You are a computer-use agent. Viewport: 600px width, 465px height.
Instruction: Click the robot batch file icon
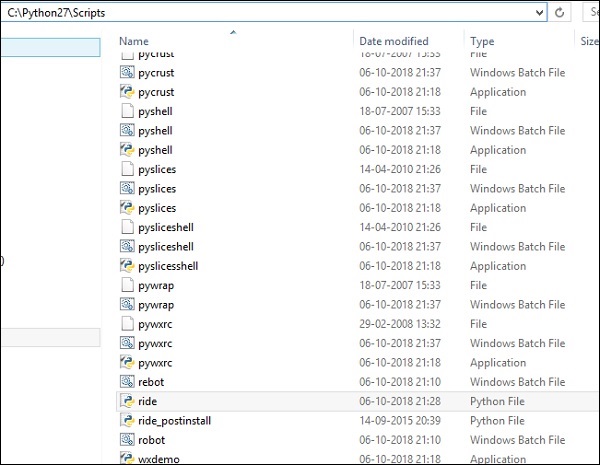tap(127, 440)
